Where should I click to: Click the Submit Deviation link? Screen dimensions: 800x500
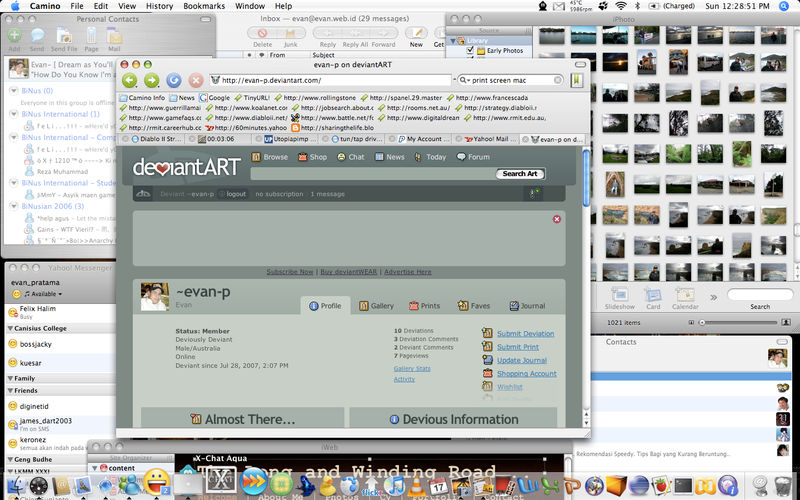point(526,334)
